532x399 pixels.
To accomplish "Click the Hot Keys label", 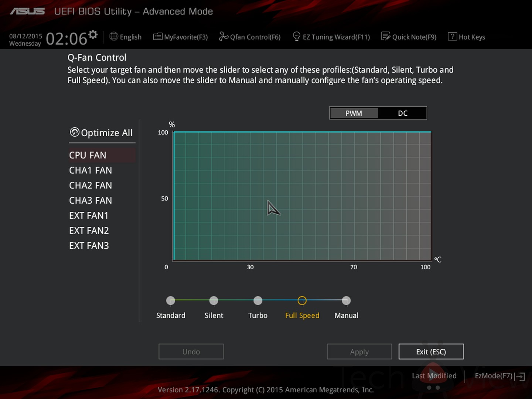I will coord(472,37).
